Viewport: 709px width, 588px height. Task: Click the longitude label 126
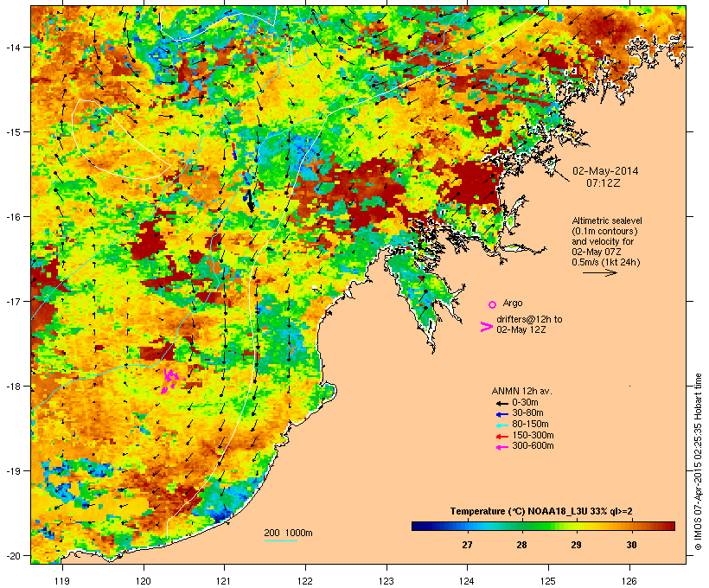(x=629, y=581)
